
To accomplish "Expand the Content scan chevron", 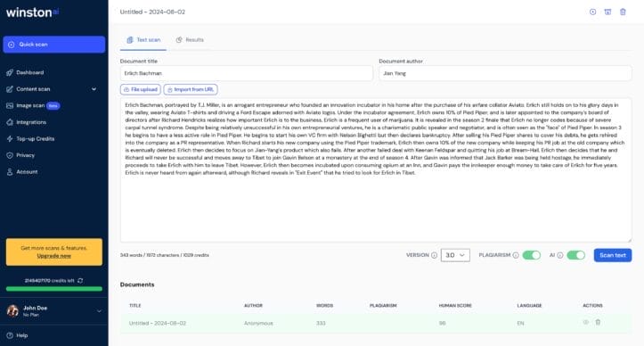I will click(x=94, y=89).
